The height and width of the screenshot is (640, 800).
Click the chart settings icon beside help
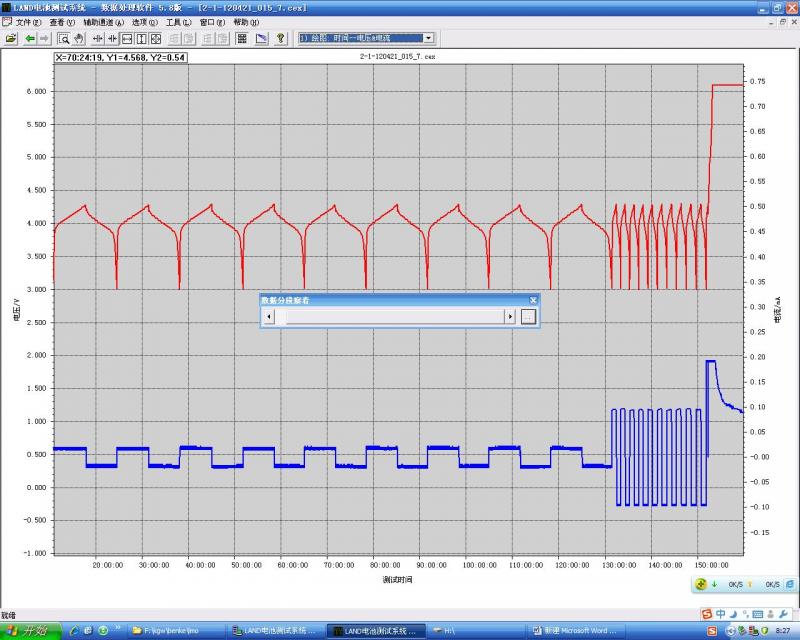261,38
